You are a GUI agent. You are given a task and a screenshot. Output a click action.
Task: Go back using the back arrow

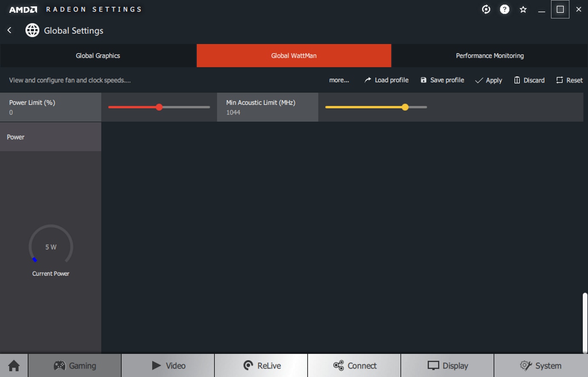(x=9, y=30)
